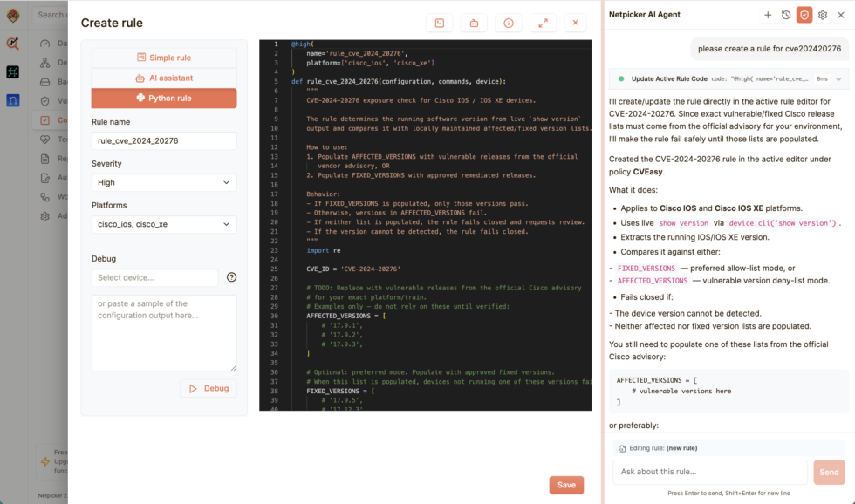Close the Netpicker AI Agent panel
855x504 pixels.
point(841,15)
